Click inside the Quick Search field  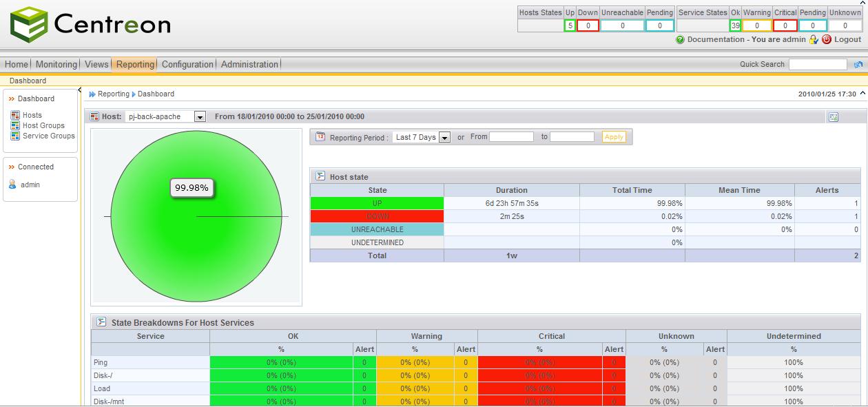819,64
